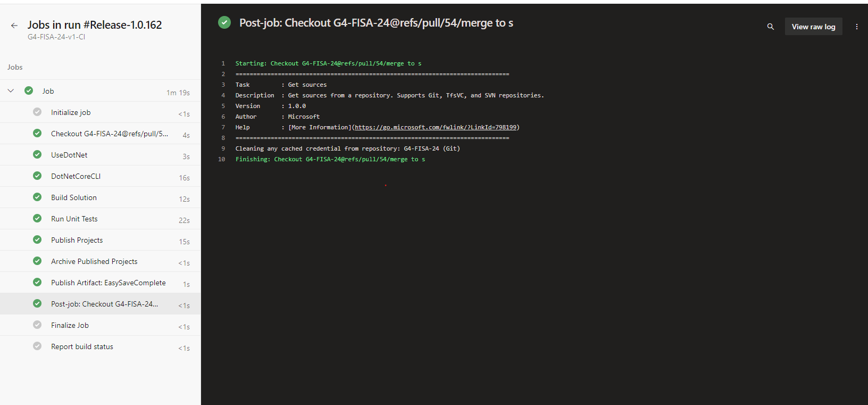Open the go.microsoft.com help link in log
The height and width of the screenshot is (405, 868).
pyautogui.click(x=435, y=127)
